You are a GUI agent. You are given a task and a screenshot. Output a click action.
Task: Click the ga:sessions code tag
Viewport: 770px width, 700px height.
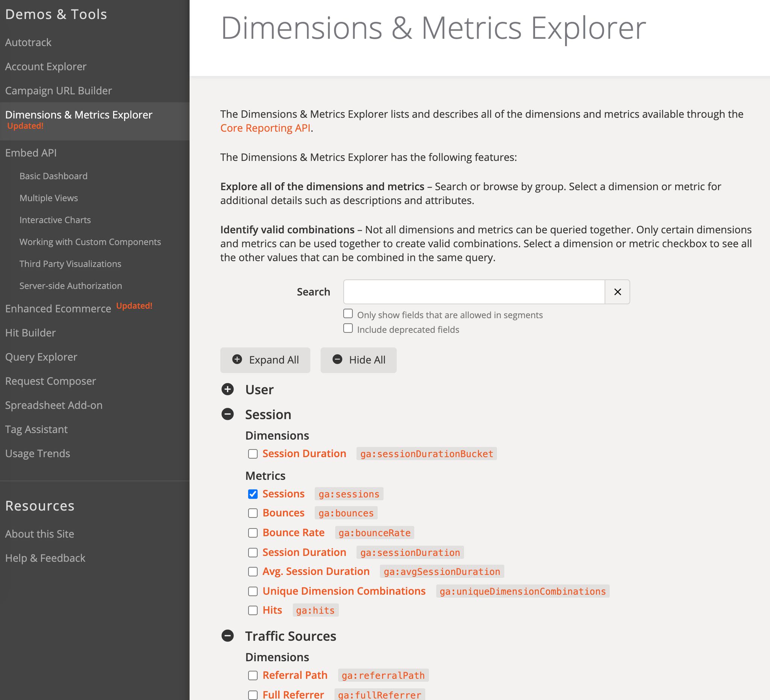pyautogui.click(x=349, y=494)
